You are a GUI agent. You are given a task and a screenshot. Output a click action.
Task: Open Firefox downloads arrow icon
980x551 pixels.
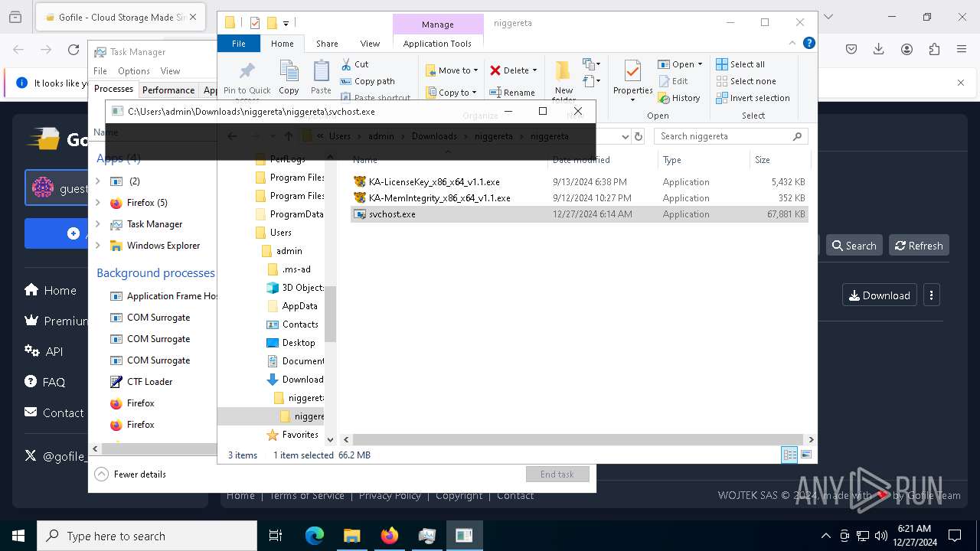pos(879,49)
